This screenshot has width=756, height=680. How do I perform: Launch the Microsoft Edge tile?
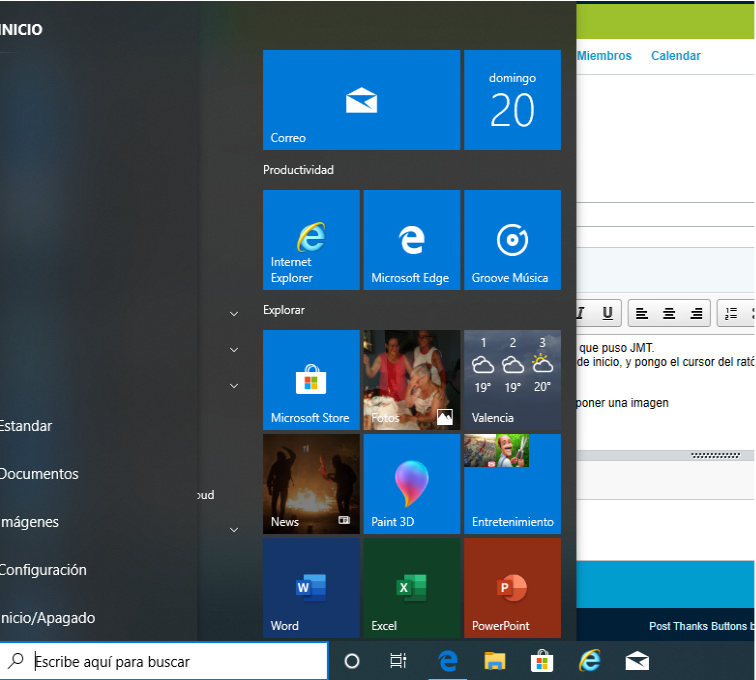pyautogui.click(x=411, y=240)
